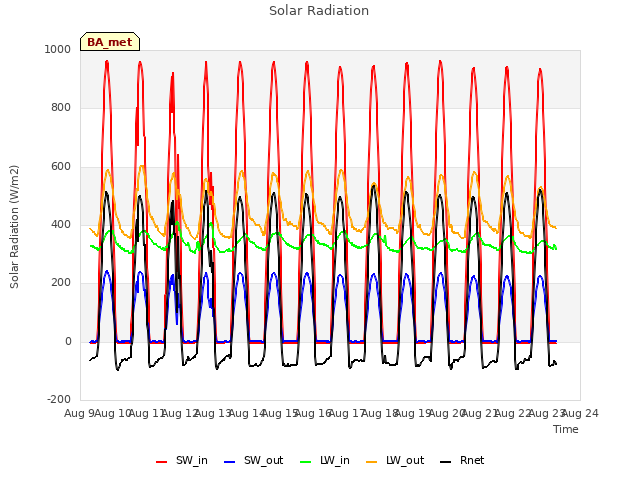Screen dimensions: 640x480
Task: Click the Aug 14 x-axis label
Action: coord(246,413)
